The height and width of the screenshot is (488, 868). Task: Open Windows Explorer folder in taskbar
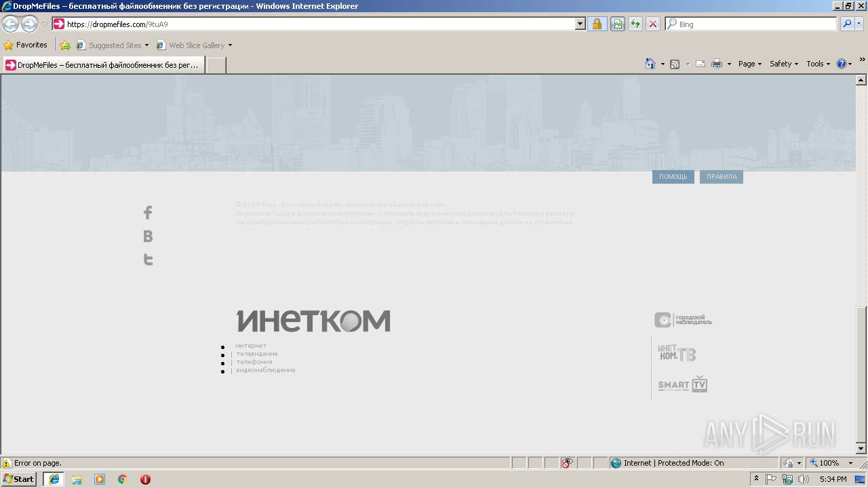(77, 479)
